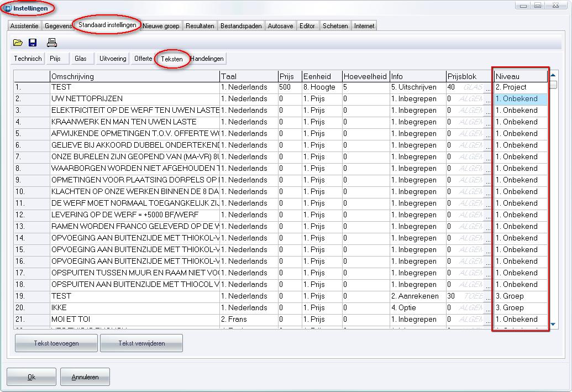572x392 pixels.
Task: Click description 'KLACHTEN OP ONZE WERKEN BINNEN DE 8 DA'
Action: click(135, 192)
